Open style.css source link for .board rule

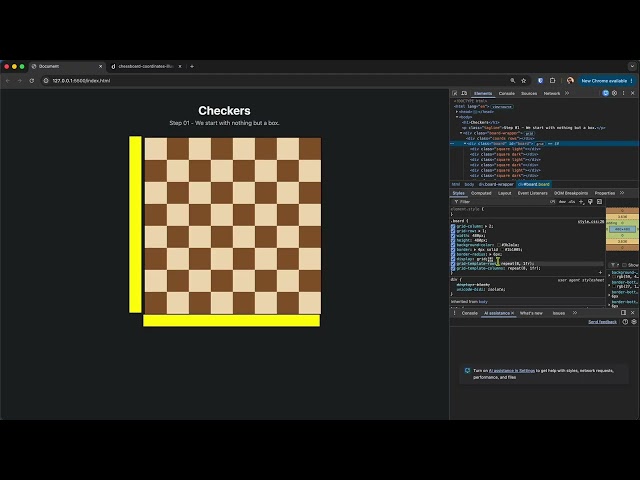(x=591, y=222)
